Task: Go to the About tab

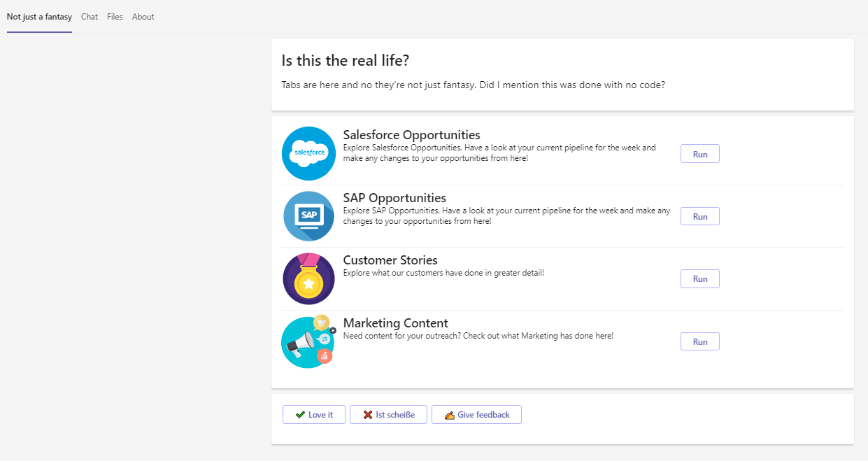Action: (143, 17)
